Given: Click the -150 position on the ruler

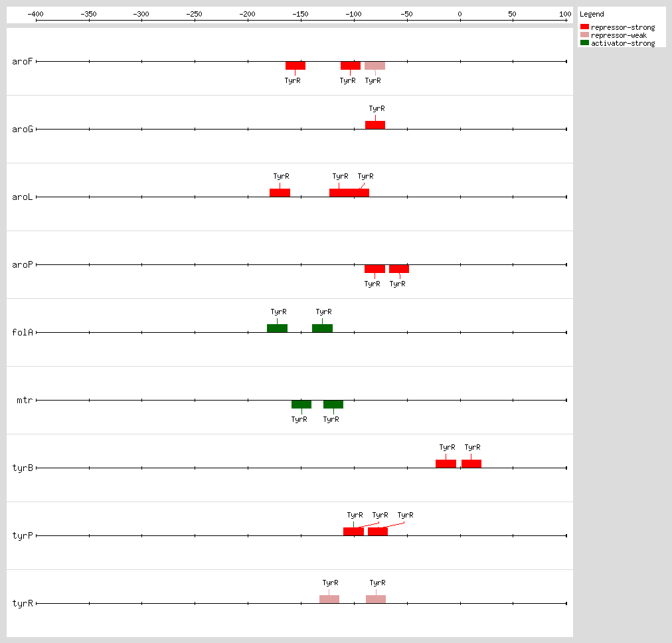Looking at the screenshot, I should (x=300, y=14).
